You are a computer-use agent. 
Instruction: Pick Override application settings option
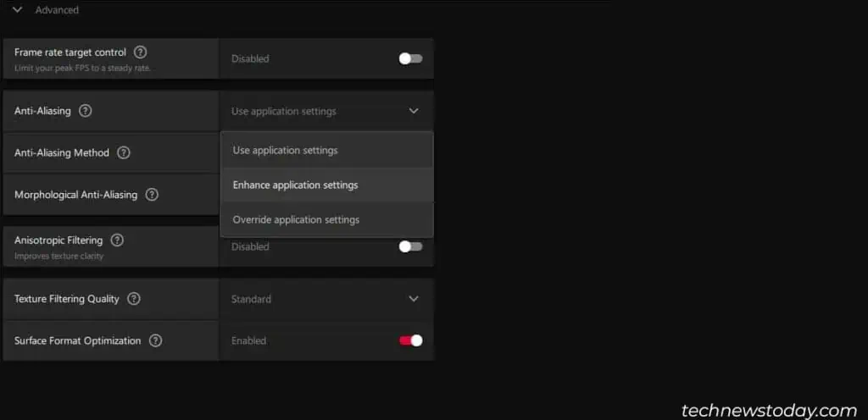click(x=326, y=220)
